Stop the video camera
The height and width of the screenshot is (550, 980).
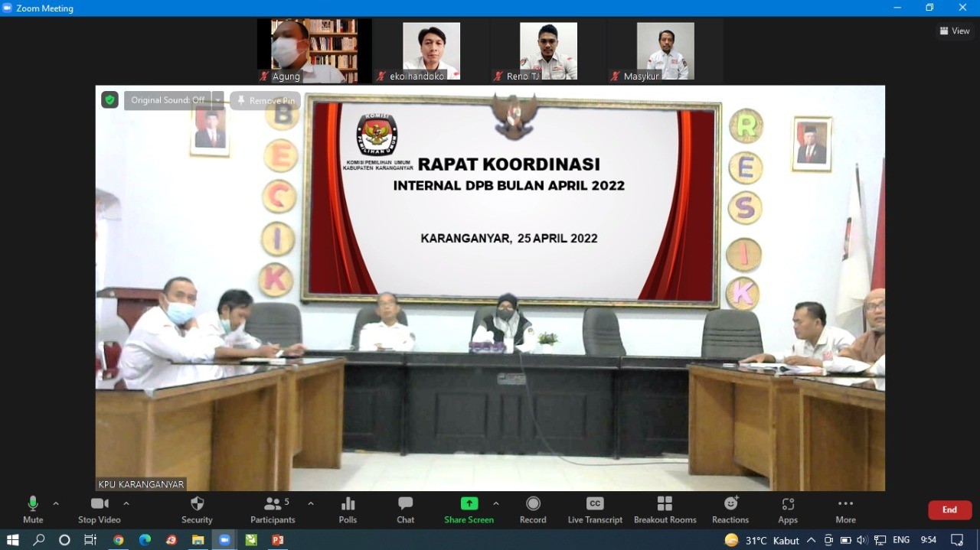(99, 509)
